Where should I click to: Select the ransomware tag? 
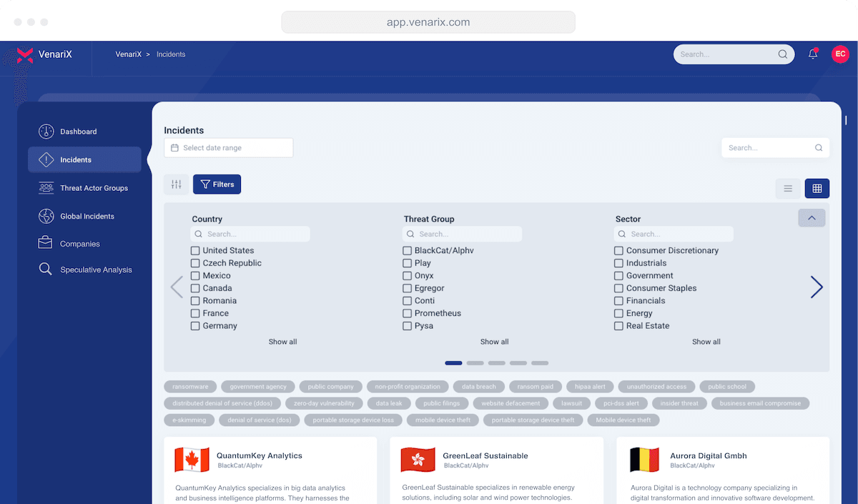(190, 387)
